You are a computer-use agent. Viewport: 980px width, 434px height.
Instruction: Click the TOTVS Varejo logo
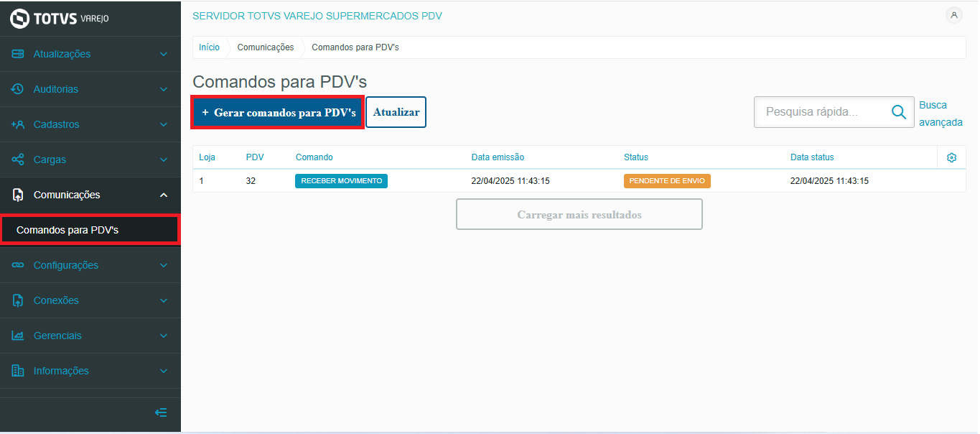60,19
